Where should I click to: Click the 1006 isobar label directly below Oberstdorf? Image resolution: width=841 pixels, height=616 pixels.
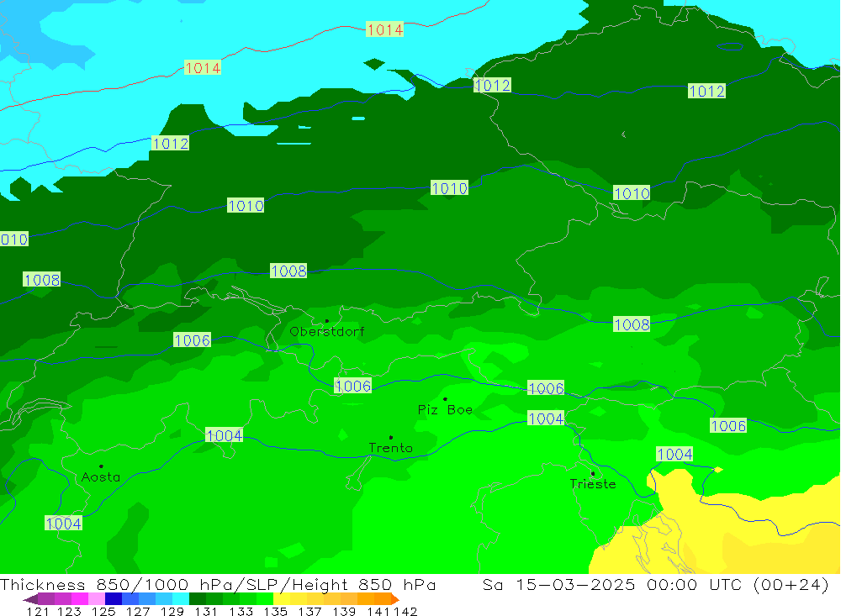(353, 386)
